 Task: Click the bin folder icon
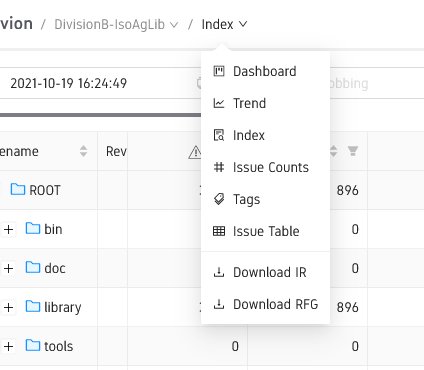(33, 228)
